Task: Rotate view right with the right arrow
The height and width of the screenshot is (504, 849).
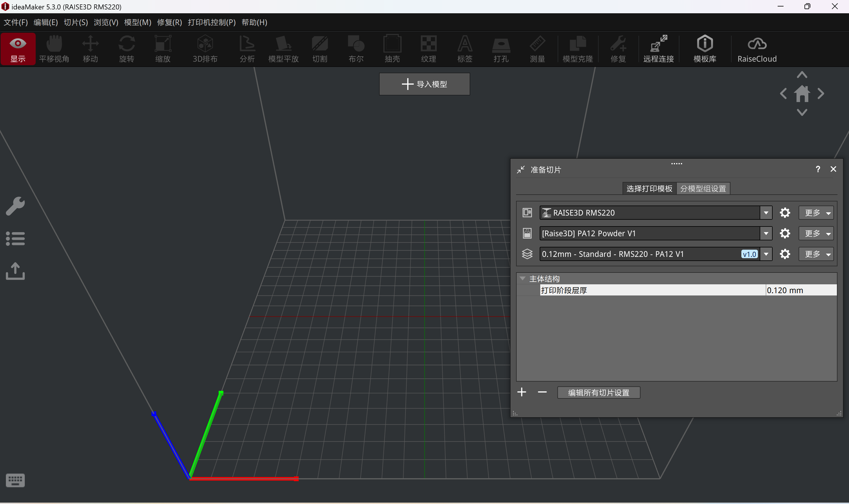Action: coord(821,93)
